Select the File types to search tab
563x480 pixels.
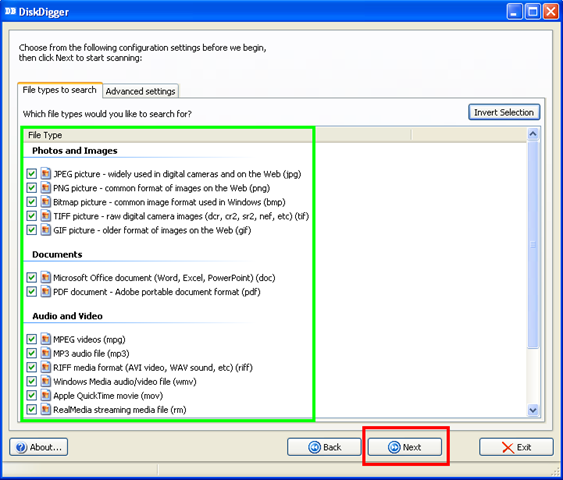point(60,90)
